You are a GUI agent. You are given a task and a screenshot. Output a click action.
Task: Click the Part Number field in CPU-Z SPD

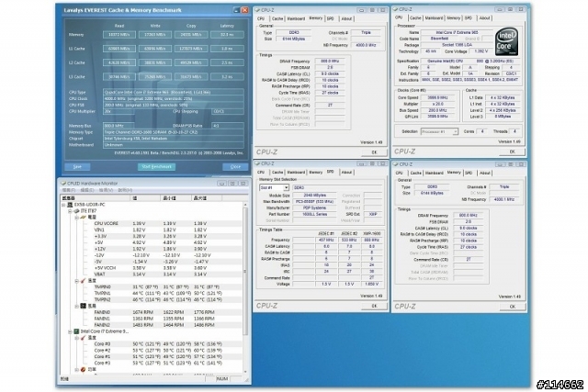[315, 215]
